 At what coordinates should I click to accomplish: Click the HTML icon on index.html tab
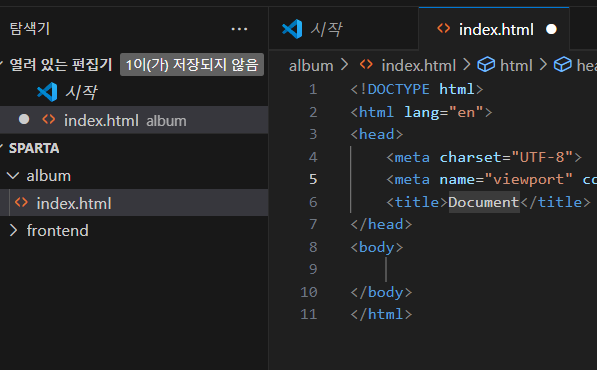[444, 29]
